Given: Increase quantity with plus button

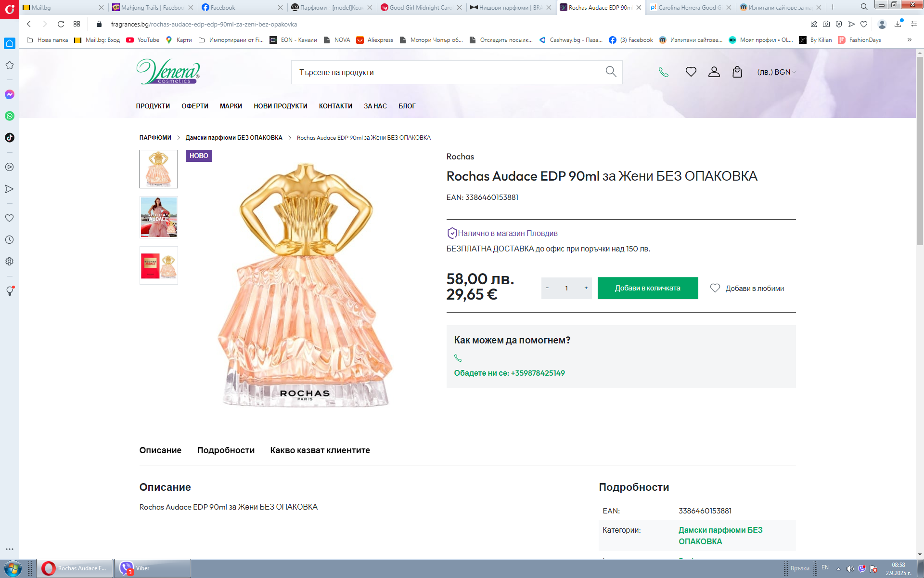Looking at the screenshot, I should click(x=586, y=288).
